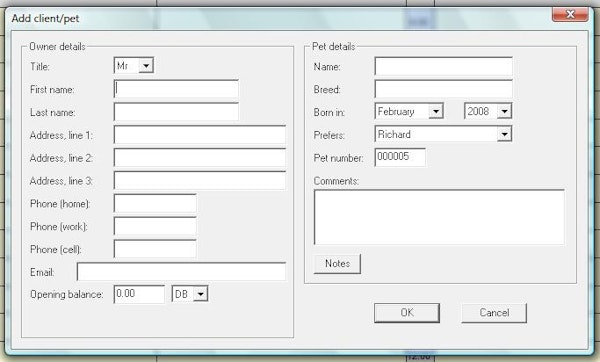Select the Phone (home) field
Viewport: 600px width, 362px height.
[155, 203]
